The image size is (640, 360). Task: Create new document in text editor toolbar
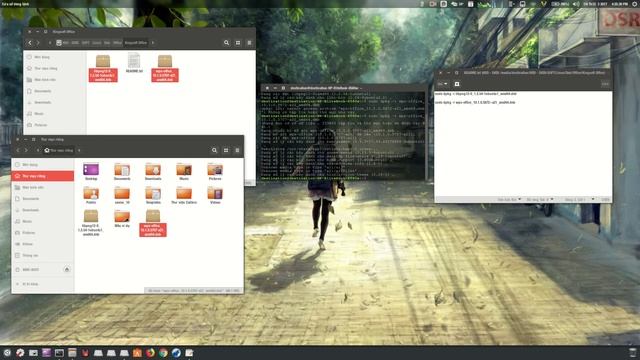(457, 84)
